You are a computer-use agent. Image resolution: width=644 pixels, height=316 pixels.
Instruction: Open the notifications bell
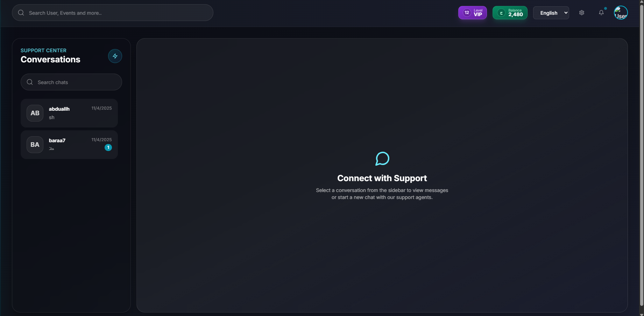[601, 13]
